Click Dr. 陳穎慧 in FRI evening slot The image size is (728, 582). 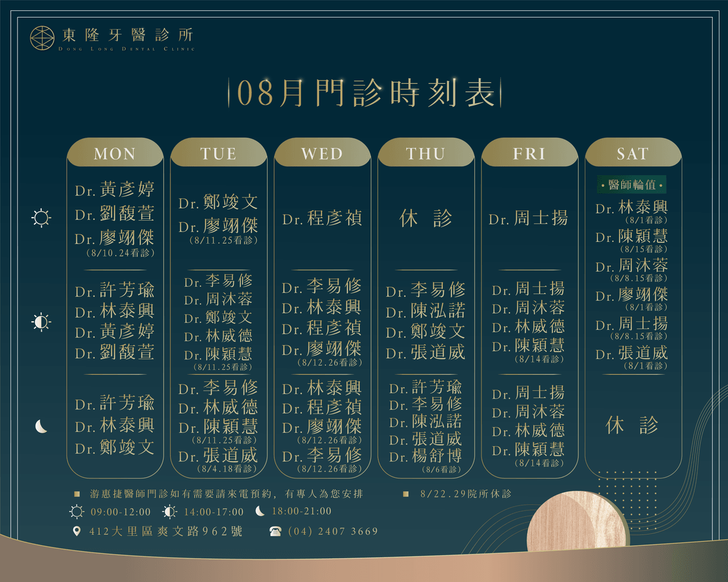[x=529, y=450]
